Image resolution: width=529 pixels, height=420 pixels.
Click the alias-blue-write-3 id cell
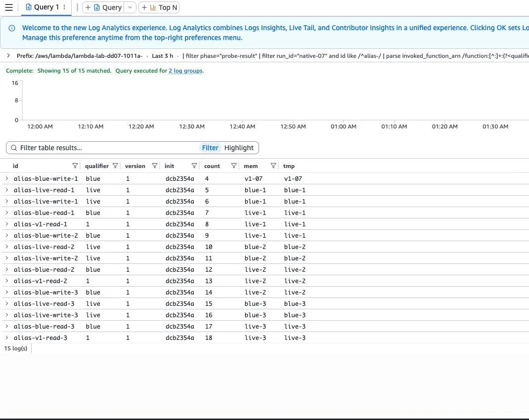(x=46, y=293)
